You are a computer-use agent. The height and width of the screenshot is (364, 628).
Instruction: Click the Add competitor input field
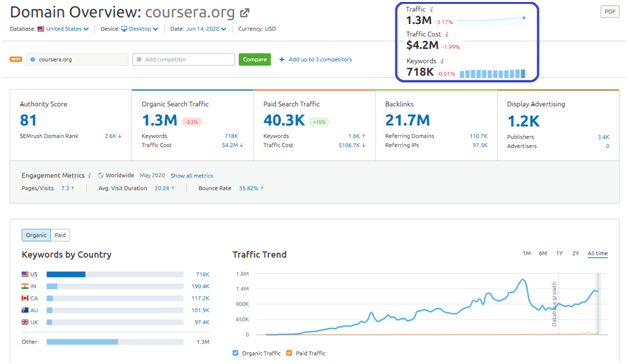point(183,59)
